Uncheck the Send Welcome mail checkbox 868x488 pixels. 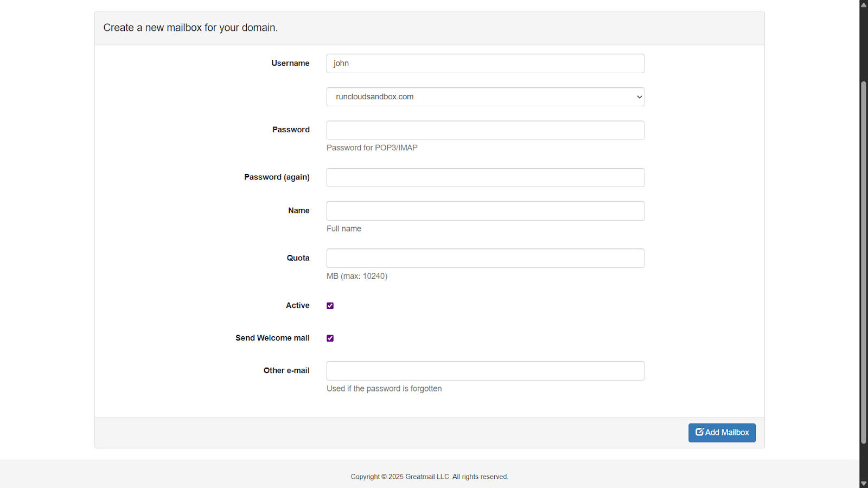[x=330, y=338]
